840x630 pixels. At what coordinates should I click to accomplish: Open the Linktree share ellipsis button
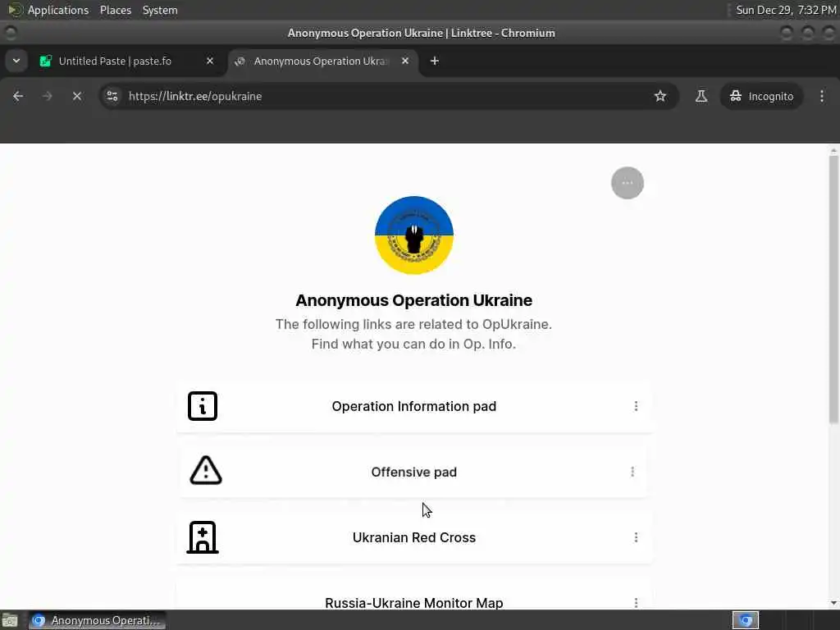click(628, 183)
